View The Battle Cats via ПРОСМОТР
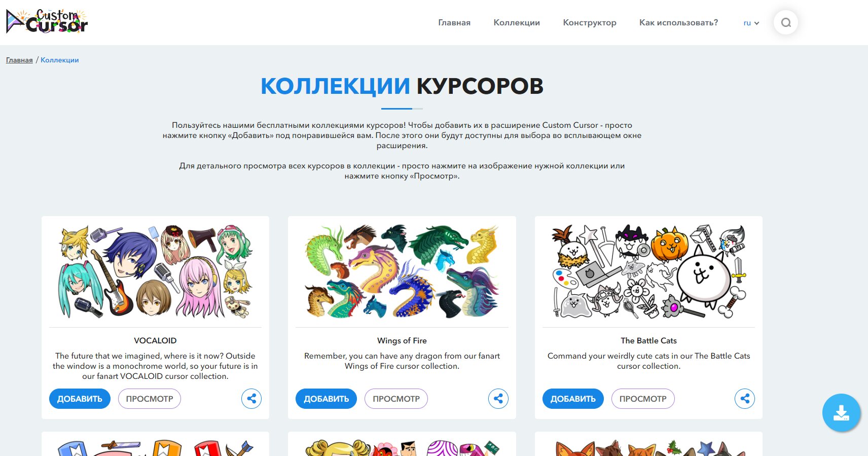Screen dimensions: 868x456 643,399
